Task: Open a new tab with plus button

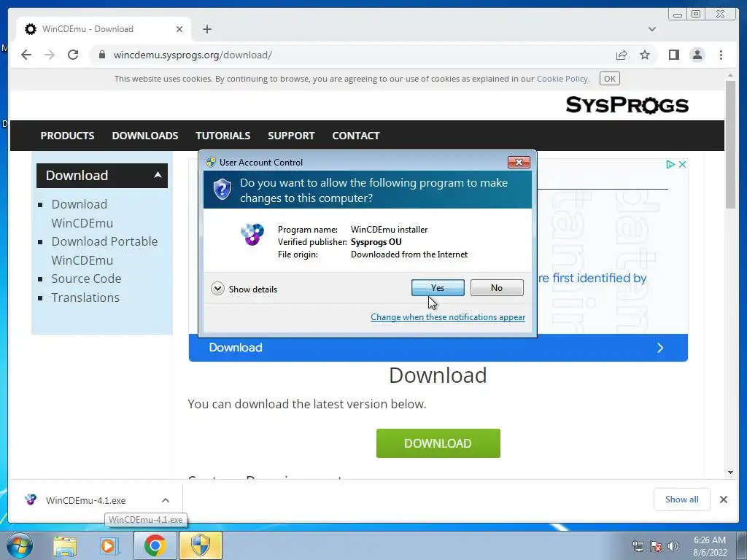Action: (206, 29)
